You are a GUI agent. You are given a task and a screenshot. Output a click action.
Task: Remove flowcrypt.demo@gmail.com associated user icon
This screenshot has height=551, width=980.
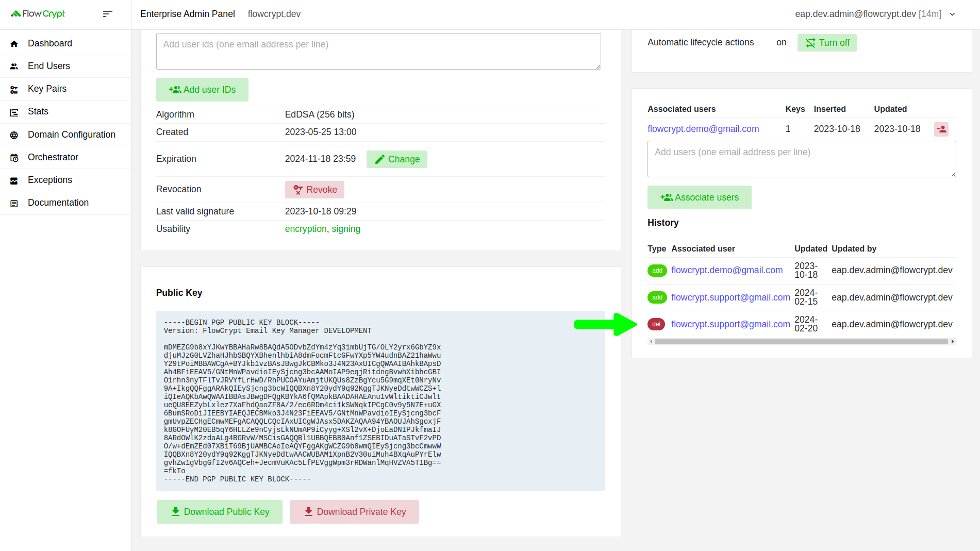pos(941,129)
